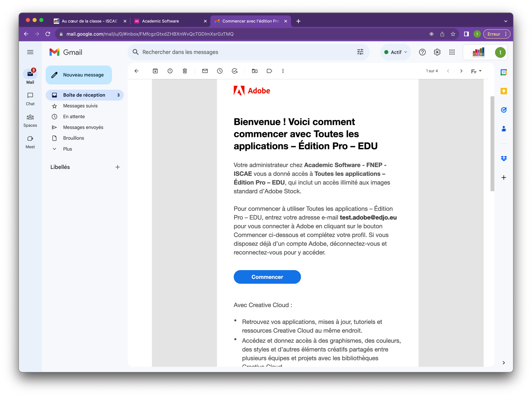Screen dimensions: 532x397
Task: Mark the message as unread
Action: [x=205, y=71]
